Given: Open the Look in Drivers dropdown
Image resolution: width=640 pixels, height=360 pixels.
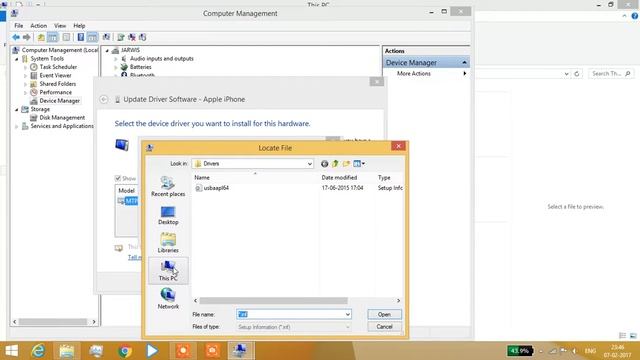Looking at the screenshot, I should [x=309, y=164].
